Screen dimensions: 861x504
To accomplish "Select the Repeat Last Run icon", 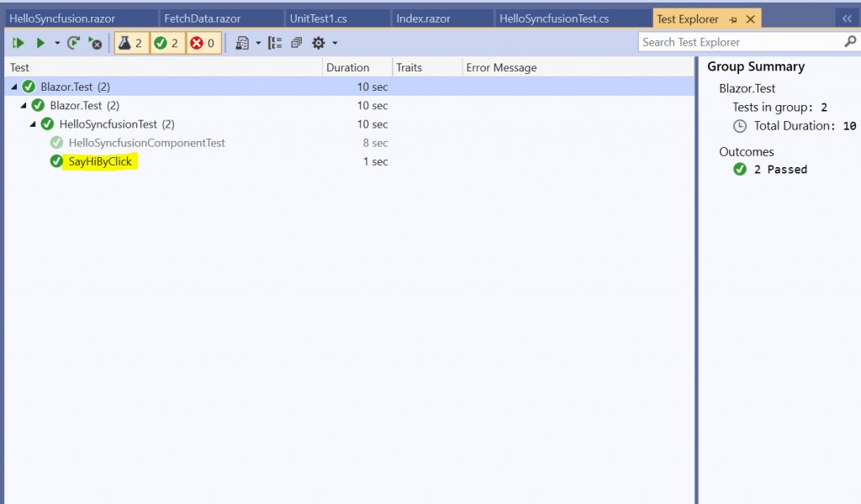I will tap(73, 41).
